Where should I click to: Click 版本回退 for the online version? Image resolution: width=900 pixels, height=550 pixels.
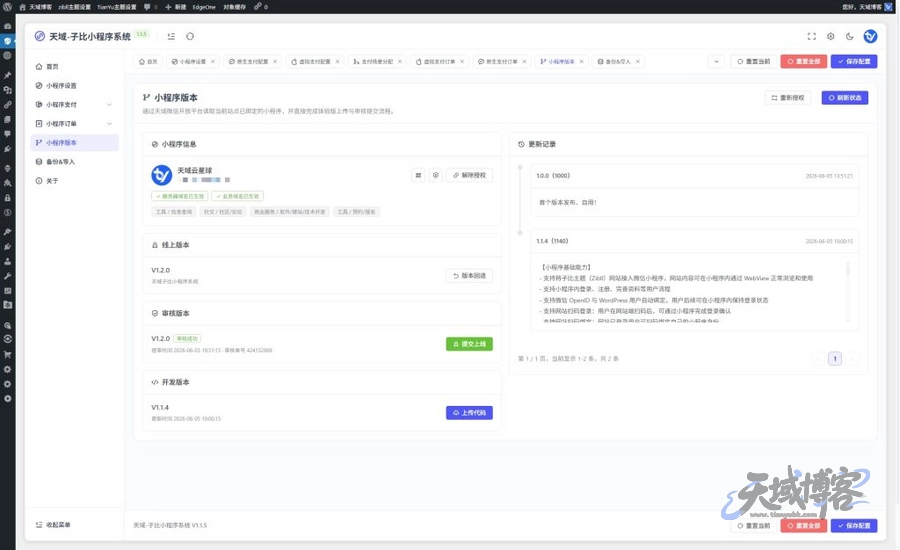tap(470, 276)
